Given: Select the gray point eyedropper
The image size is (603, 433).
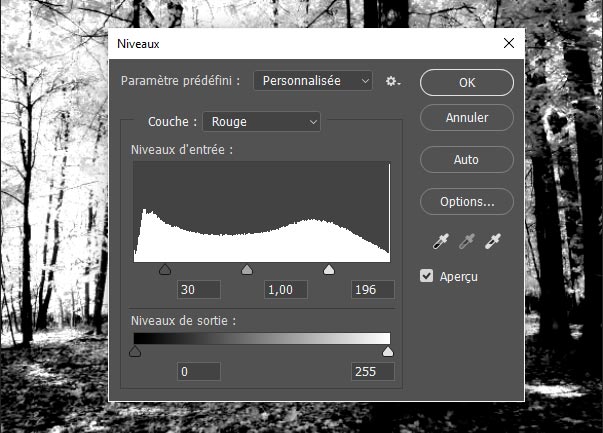Looking at the screenshot, I should click(467, 241).
